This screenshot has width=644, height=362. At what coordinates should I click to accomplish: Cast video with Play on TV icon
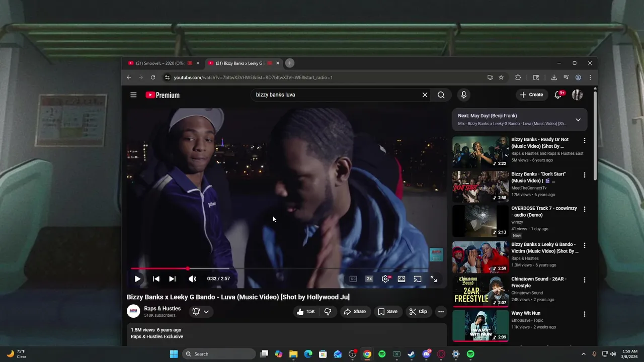pos(418,279)
